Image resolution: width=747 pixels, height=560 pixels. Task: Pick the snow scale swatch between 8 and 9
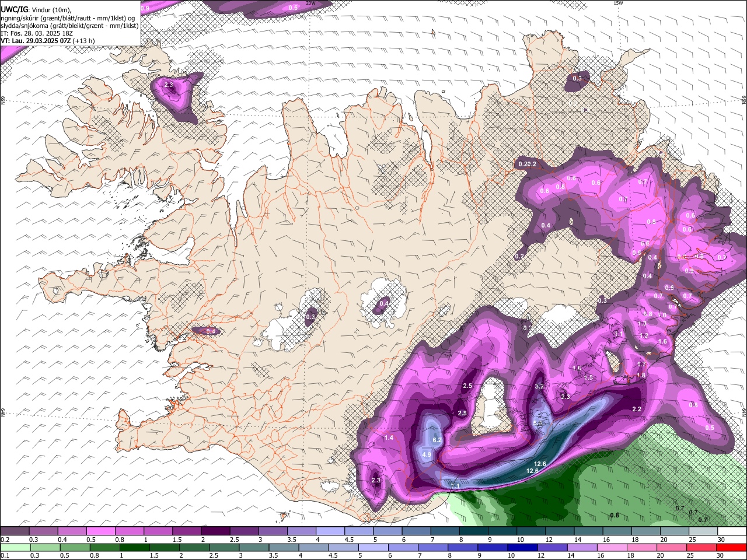point(473,531)
